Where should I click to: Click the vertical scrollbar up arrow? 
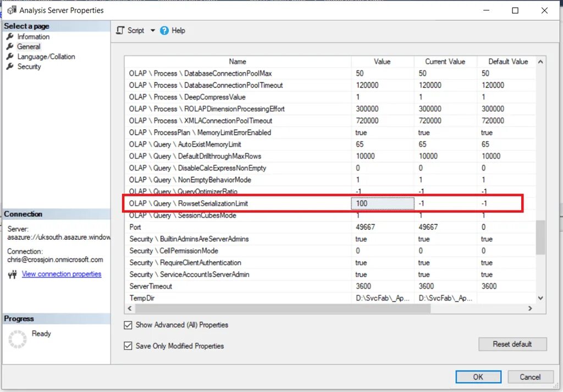pyautogui.click(x=540, y=62)
